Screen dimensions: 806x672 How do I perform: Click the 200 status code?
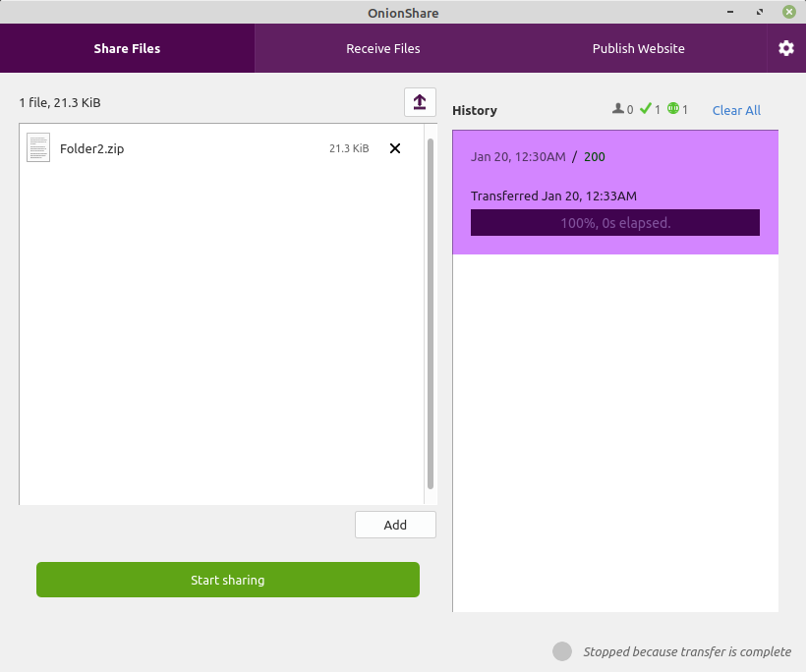595,156
